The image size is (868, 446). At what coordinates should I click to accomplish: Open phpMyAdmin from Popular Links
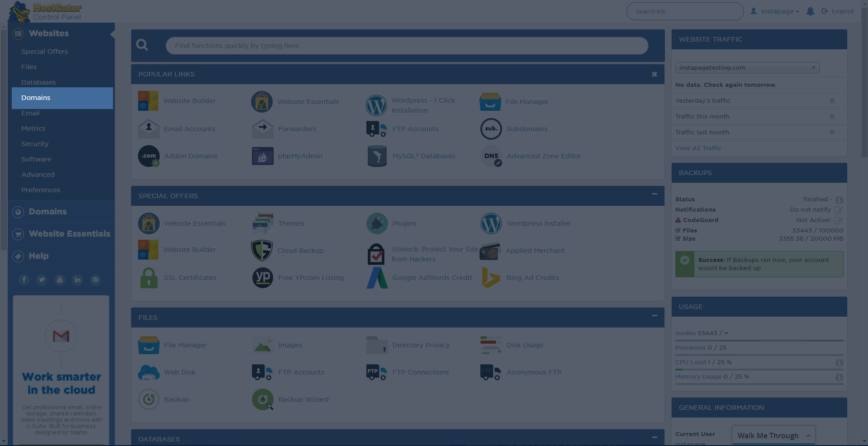tap(300, 156)
